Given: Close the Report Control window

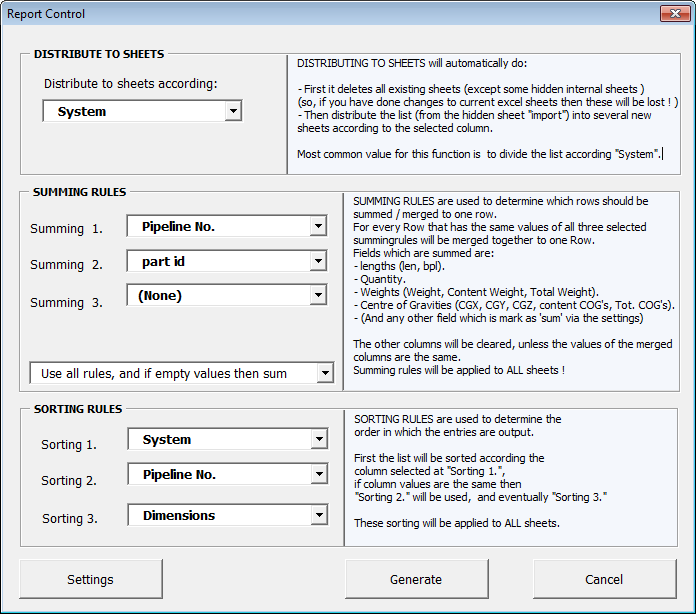Looking at the screenshot, I should [x=675, y=14].
